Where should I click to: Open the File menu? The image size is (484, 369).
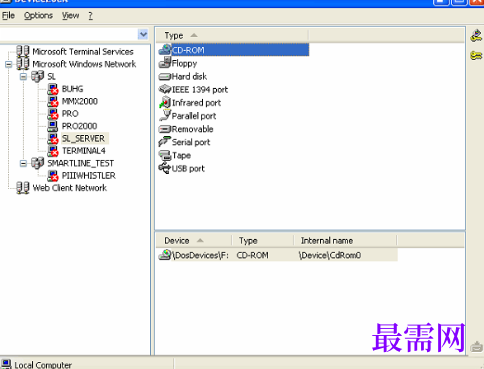8,16
